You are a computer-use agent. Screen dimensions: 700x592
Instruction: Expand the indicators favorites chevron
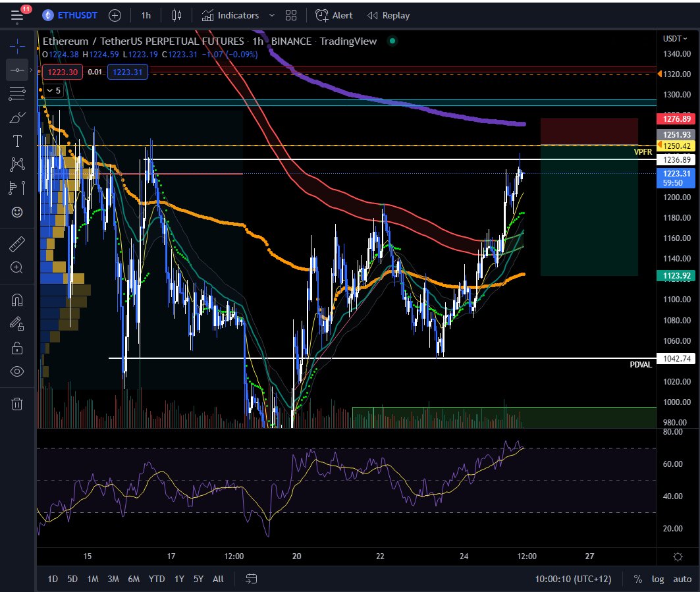click(x=271, y=16)
